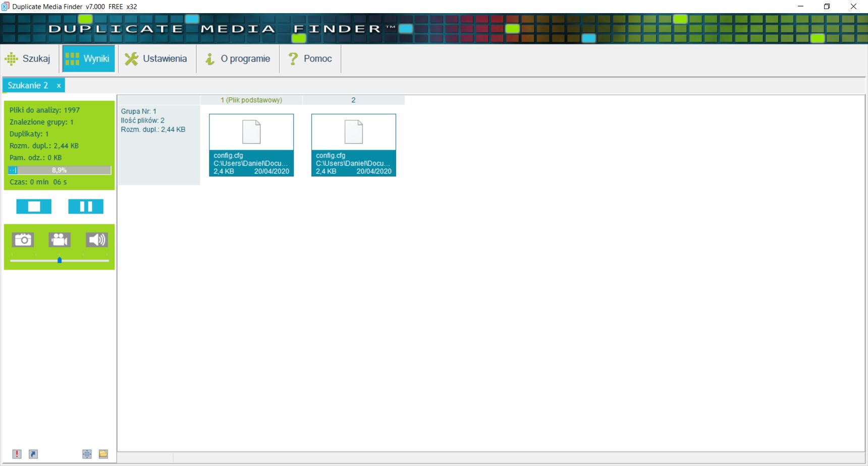Image resolution: width=868 pixels, height=466 pixels.
Task: Select the second config.cfg duplicate thumbnail
Action: [x=354, y=145]
